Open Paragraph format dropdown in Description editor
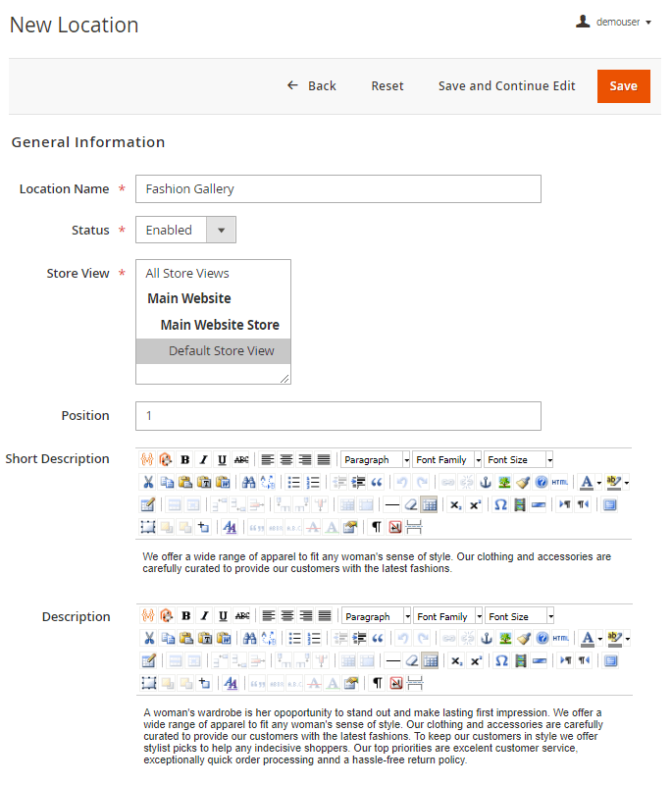672x785 pixels. (376, 616)
